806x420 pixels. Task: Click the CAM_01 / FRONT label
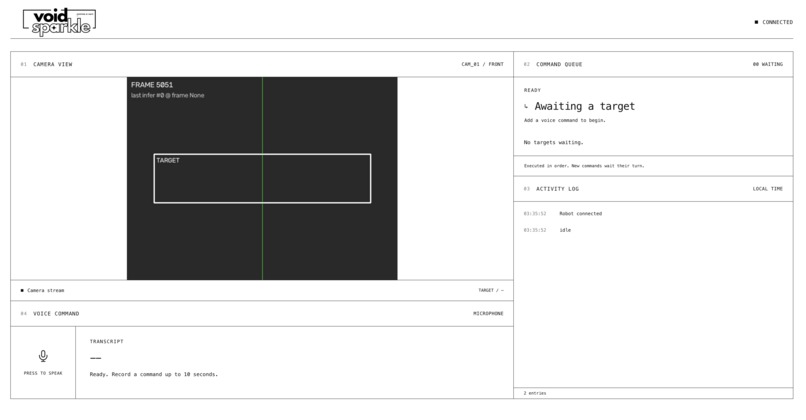pos(483,64)
